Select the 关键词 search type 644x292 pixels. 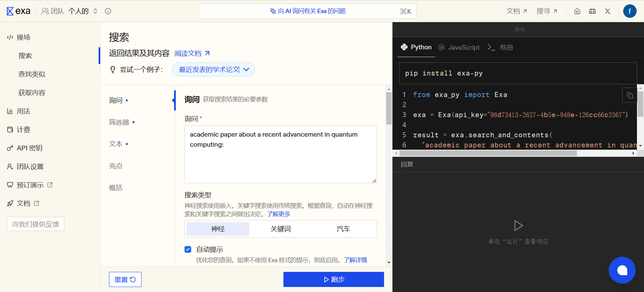pos(280,229)
